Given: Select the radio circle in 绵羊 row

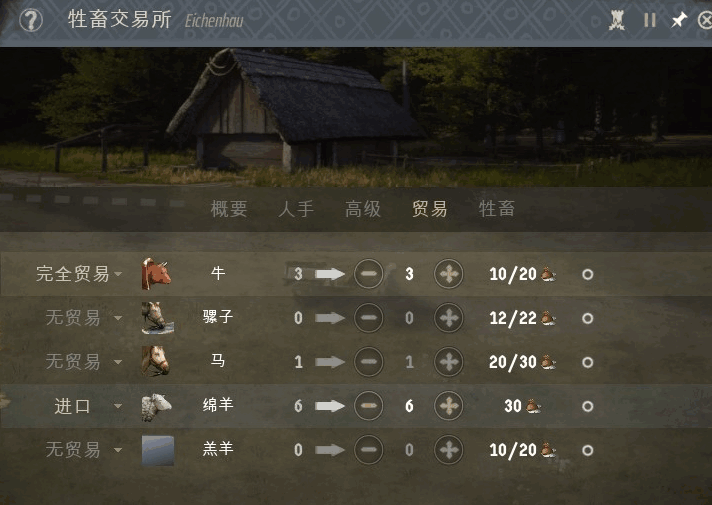Looking at the screenshot, I should tap(588, 406).
